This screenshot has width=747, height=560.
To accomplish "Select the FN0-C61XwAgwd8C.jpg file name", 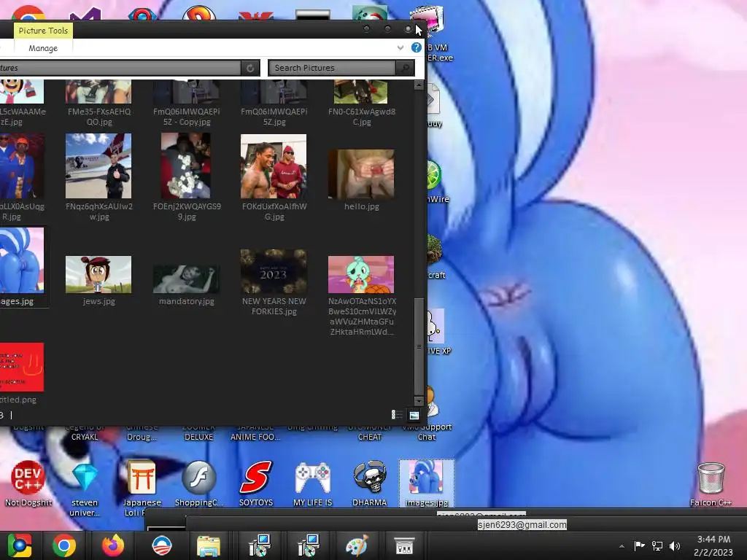I will pyautogui.click(x=362, y=117).
